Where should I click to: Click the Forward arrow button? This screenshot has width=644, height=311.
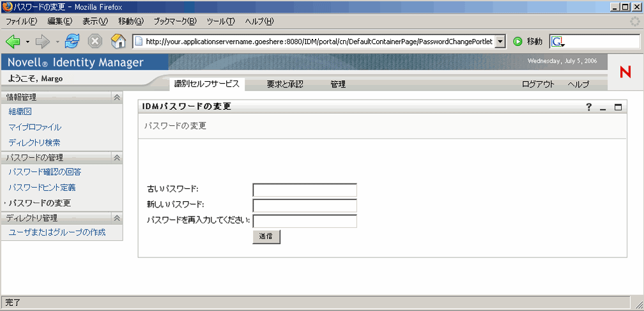tap(43, 42)
